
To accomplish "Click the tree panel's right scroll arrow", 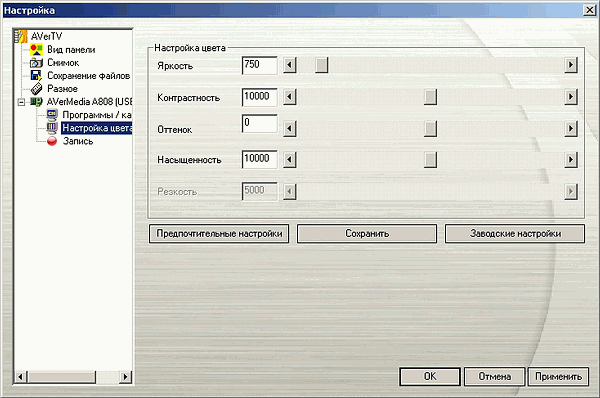I will (x=125, y=377).
